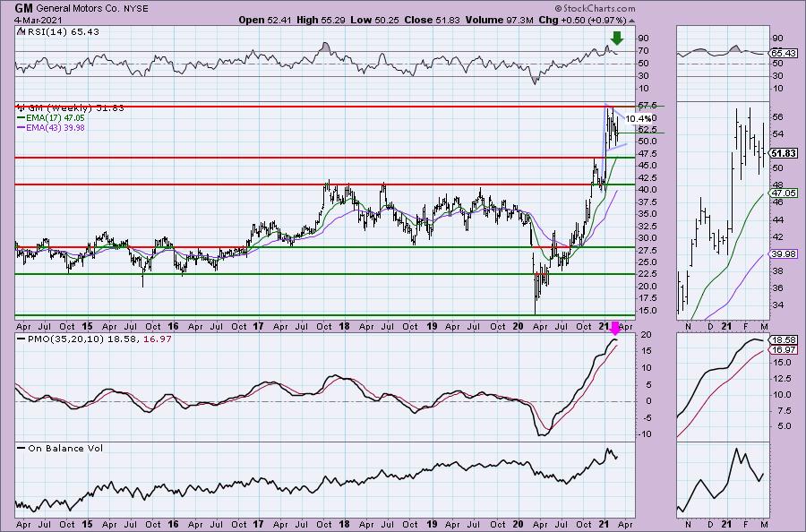Click the Close 51.83 value

click(433, 20)
